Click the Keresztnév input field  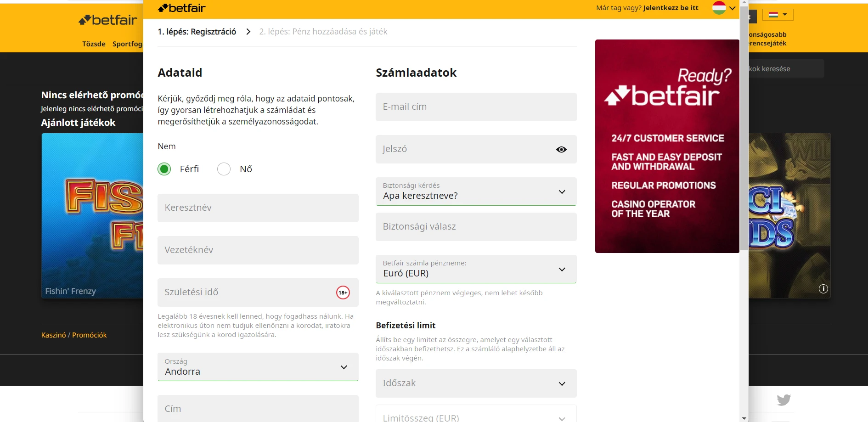pyautogui.click(x=258, y=208)
